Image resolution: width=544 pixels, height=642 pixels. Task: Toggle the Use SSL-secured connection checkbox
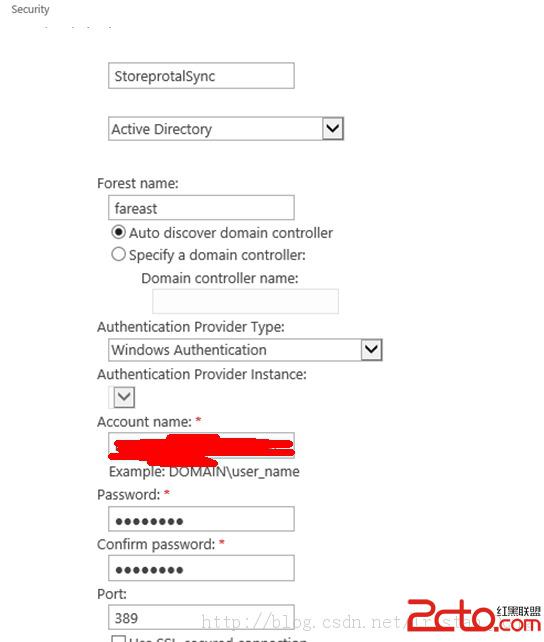point(118,639)
